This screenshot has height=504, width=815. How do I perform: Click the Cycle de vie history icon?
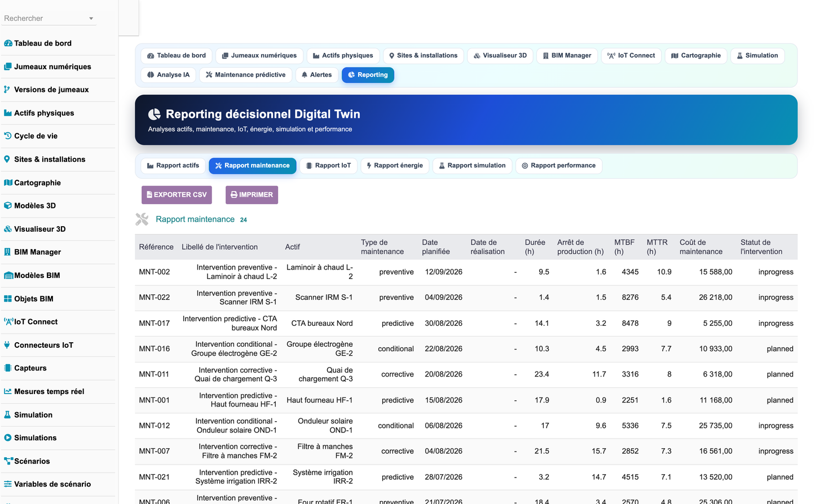tap(8, 136)
